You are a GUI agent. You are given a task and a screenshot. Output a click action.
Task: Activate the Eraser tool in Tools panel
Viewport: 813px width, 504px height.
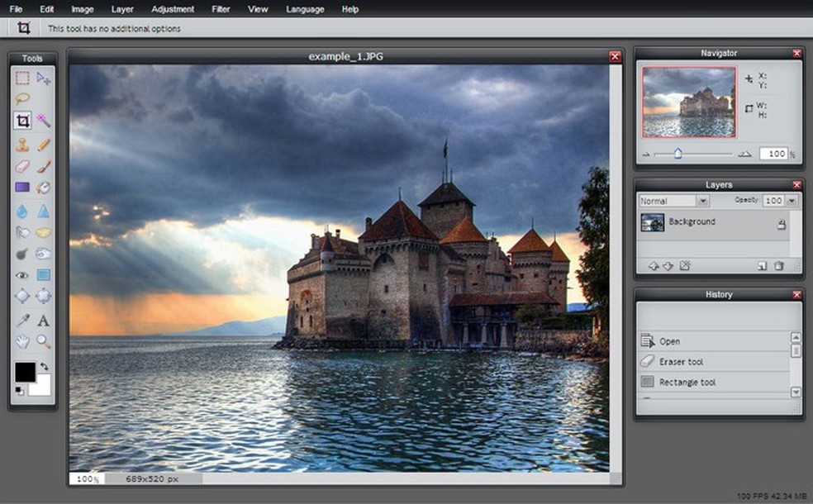(x=22, y=166)
